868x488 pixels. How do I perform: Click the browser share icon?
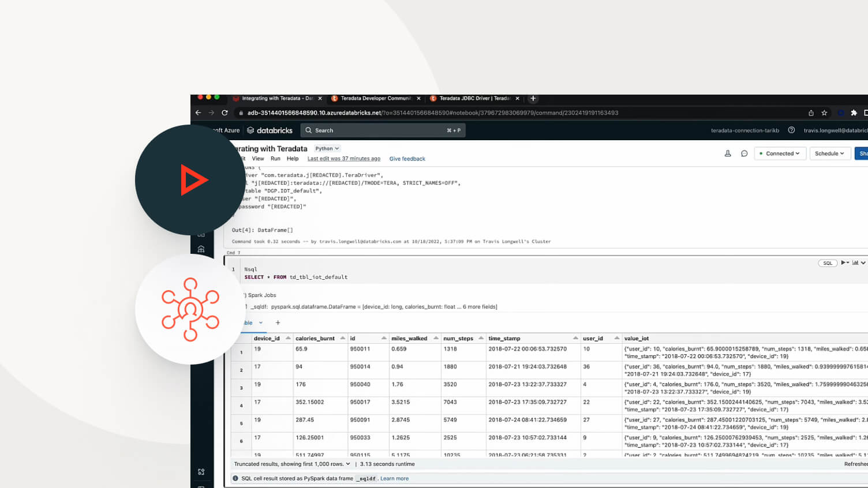coord(811,113)
